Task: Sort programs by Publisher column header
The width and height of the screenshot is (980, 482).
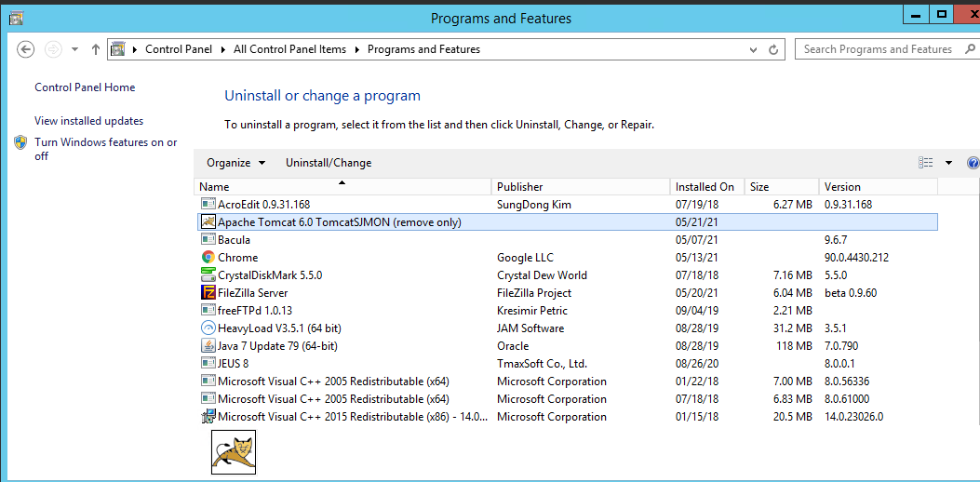Action: click(x=519, y=187)
